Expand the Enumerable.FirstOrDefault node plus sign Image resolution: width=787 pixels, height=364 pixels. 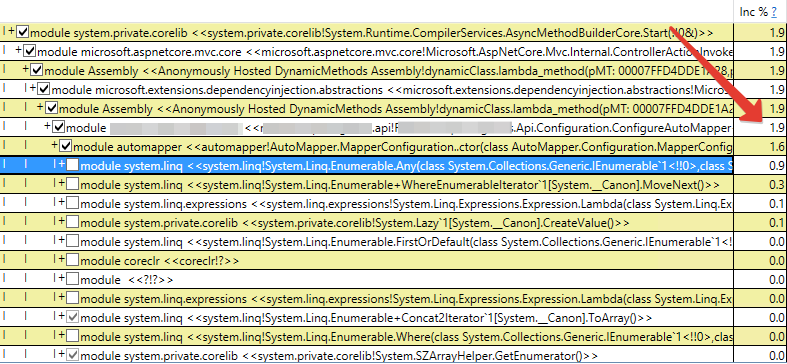[62, 240]
